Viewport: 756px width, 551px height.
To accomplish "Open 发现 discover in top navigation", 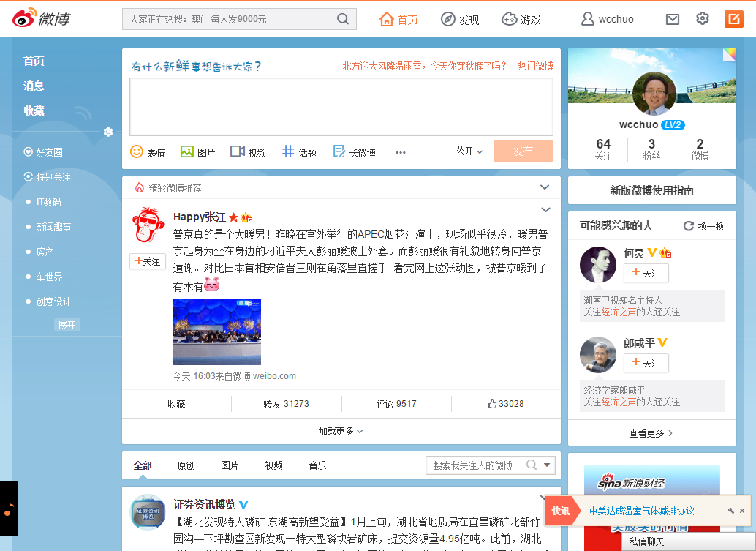I will pyautogui.click(x=460, y=19).
